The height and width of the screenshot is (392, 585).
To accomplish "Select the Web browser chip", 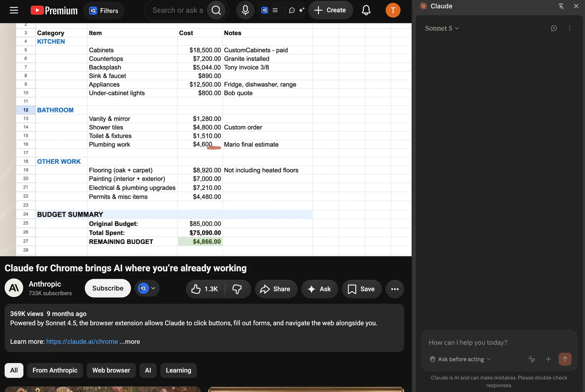I will point(111,370).
